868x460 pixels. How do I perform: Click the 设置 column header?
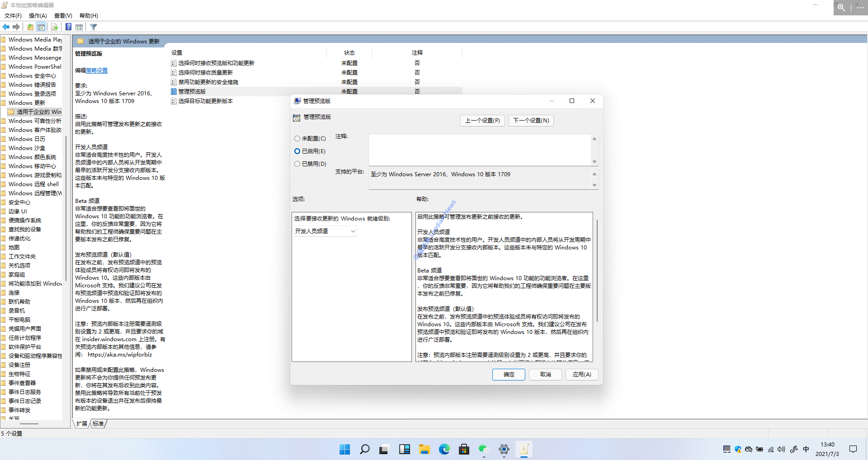click(x=248, y=53)
